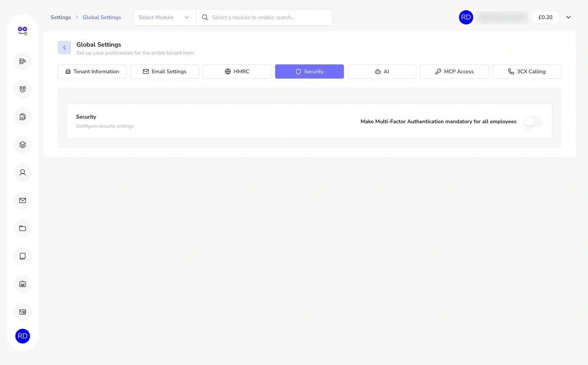Viewport: 588px width, 365px height.
Task: Click the Global Settings breadcrumb
Action: coord(102,17)
